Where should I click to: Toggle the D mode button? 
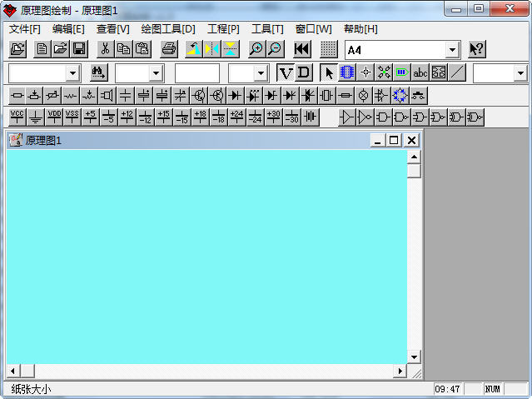304,72
